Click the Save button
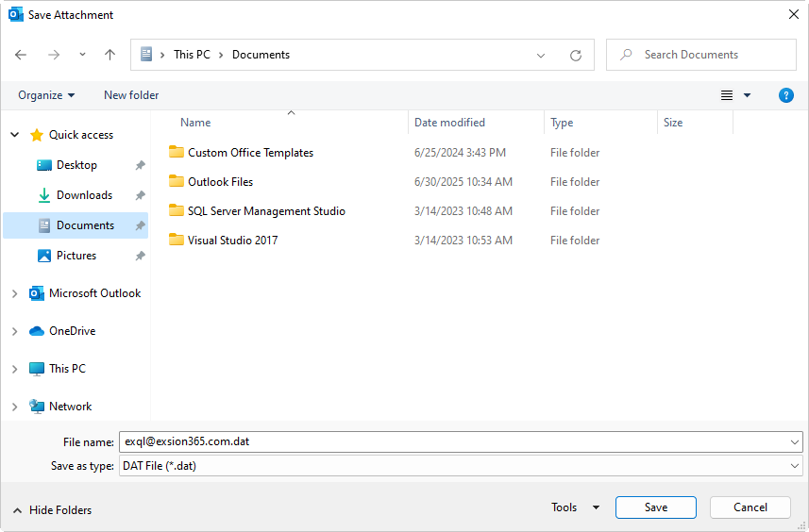 coord(656,507)
